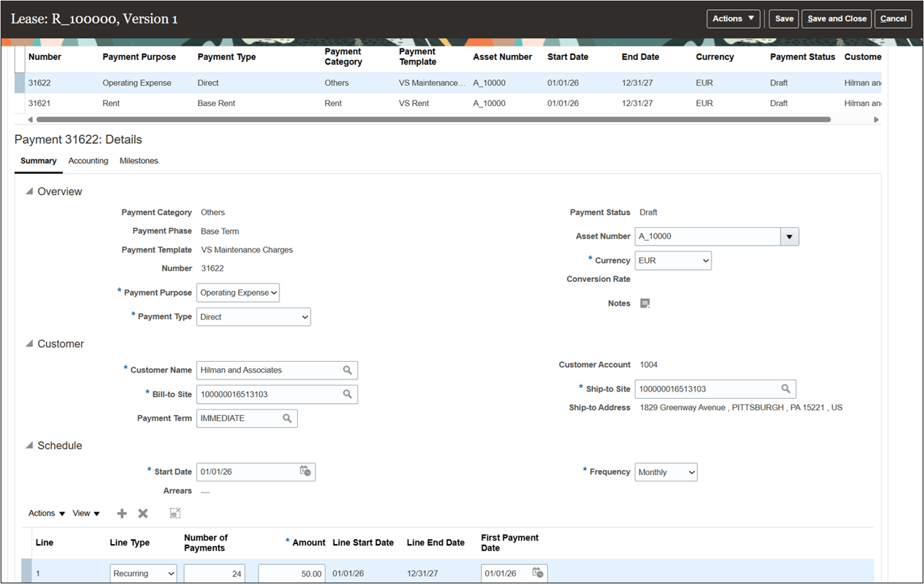Click the Notes icon in Overview section
This screenshot has width=924, height=584.
[645, 303]
